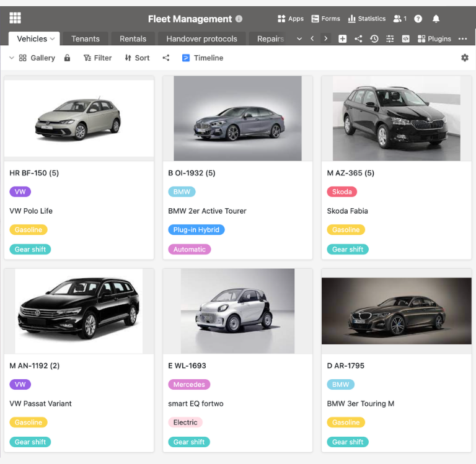
Task: Open the Handover protocols tab
Action: point(201,38)
